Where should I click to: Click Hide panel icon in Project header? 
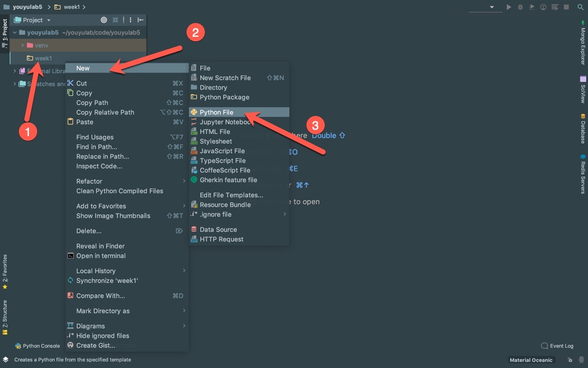point(141,20)
